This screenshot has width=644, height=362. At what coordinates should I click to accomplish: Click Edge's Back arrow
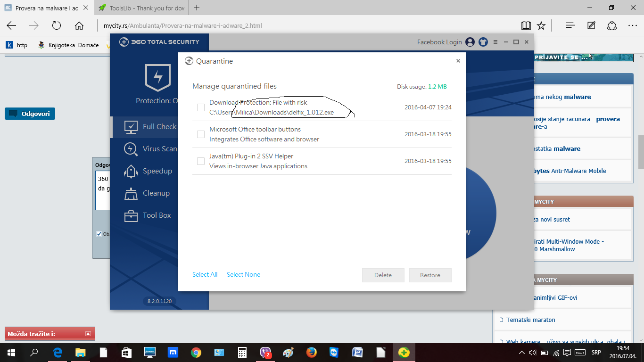pyautogui.click(x=11, y=25)
